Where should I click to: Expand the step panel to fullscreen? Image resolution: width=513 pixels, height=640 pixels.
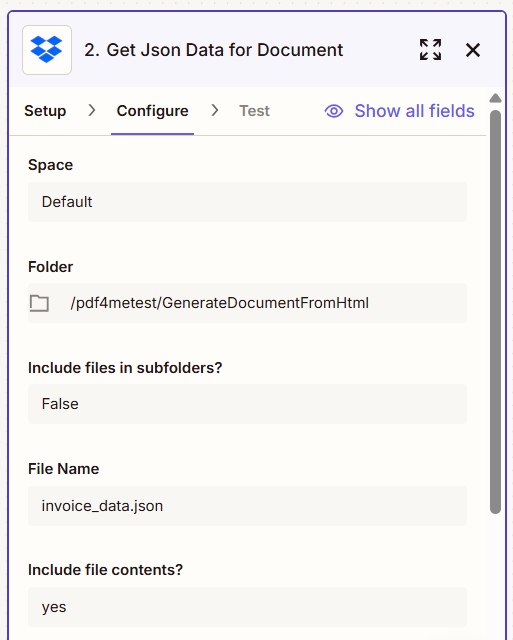(x=430, y=50)
